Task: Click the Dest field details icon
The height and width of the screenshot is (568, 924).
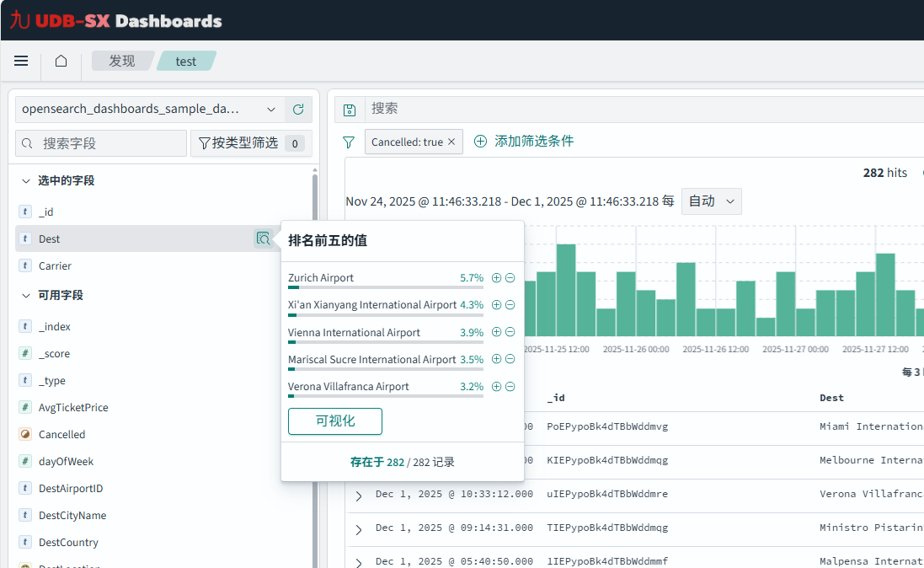Action: [263, 238]
